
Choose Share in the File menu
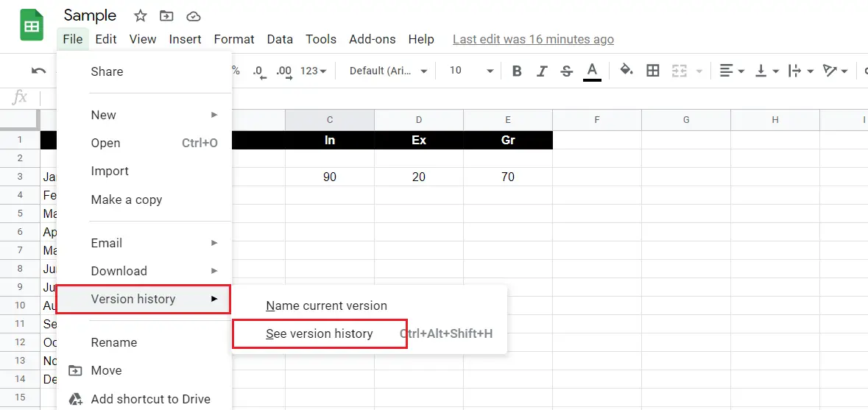coord(144,71)
